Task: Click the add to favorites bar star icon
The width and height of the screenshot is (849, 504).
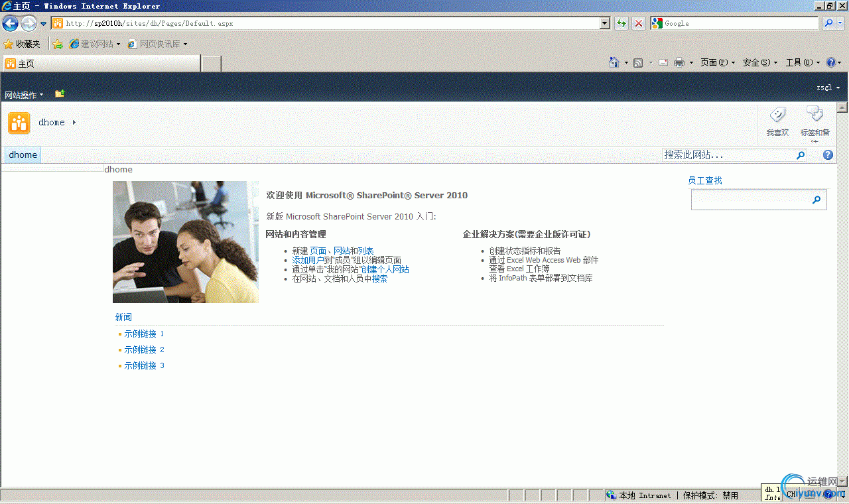Action: (58, 44)
